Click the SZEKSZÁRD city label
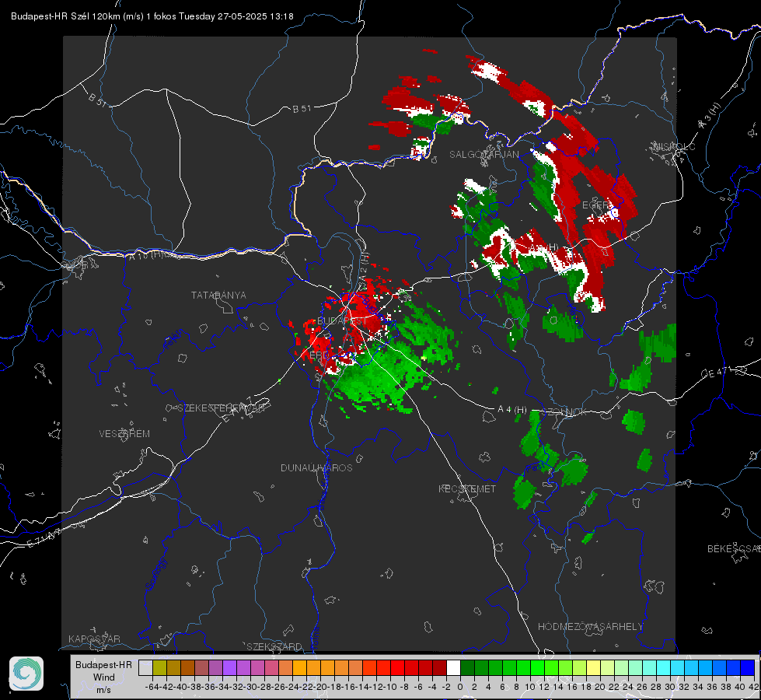This screenshot has width=761, height=700. 274,646
